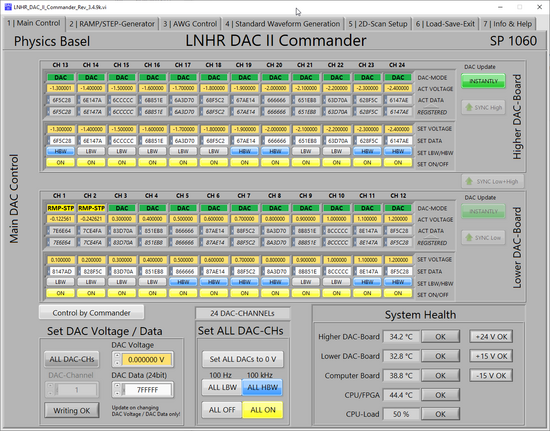Toggle CH 19 HBW bandwidth switch
550x431 pixels.
pos(244,151)
